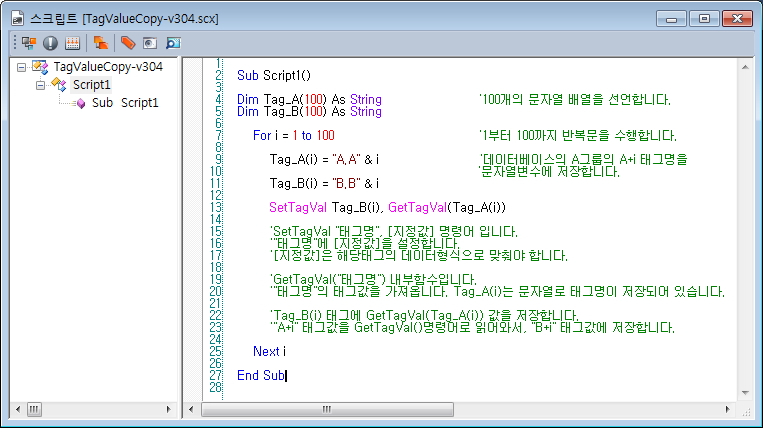Click the purple cube icon beside Sub Script1

pos(81,103)
